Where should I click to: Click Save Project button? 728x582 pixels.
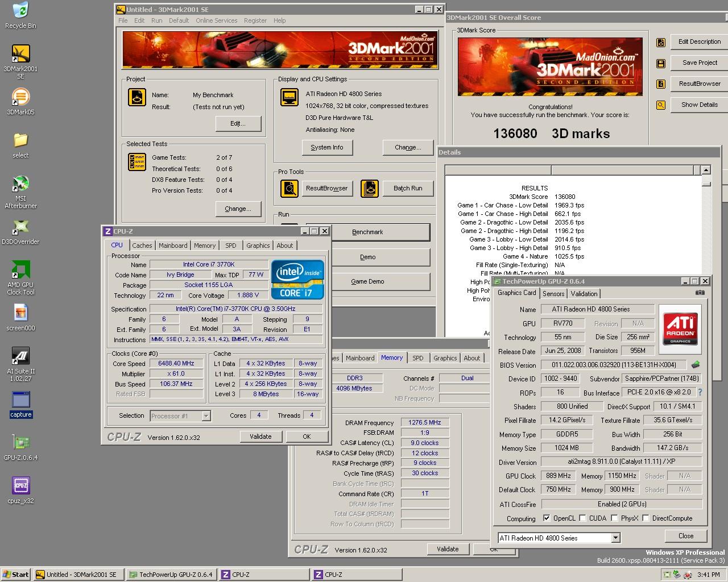(700, 63)
